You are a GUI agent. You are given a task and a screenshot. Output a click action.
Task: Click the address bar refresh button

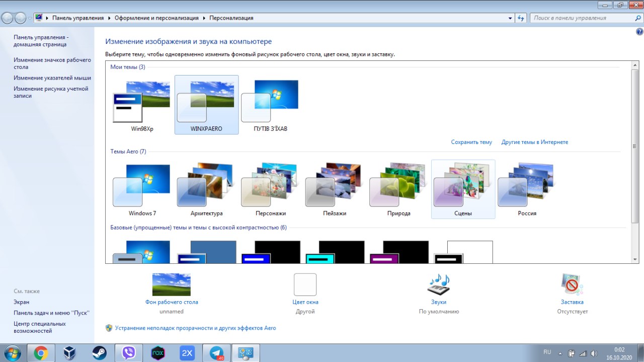tap(521, 18)
